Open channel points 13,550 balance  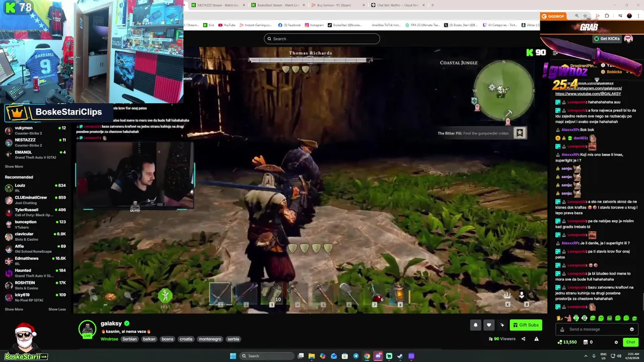coord(567,342)
